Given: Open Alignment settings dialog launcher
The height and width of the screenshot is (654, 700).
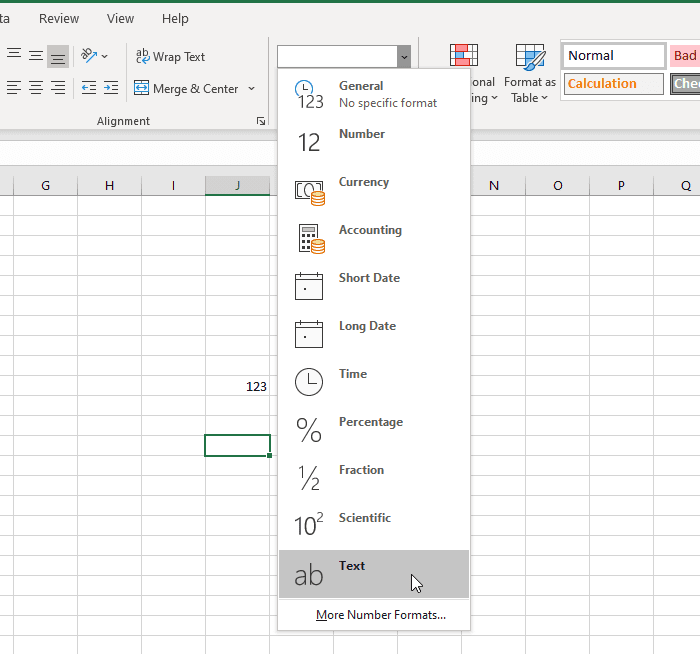Looking at the screenshot, I should pyautogui.click(x=261, y=121).
